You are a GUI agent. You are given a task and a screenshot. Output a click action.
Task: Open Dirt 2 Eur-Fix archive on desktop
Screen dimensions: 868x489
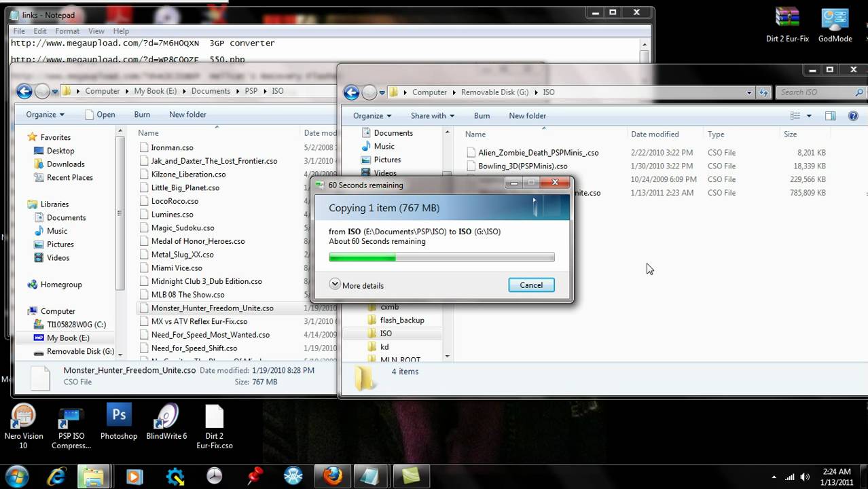(x=787, y=25)
